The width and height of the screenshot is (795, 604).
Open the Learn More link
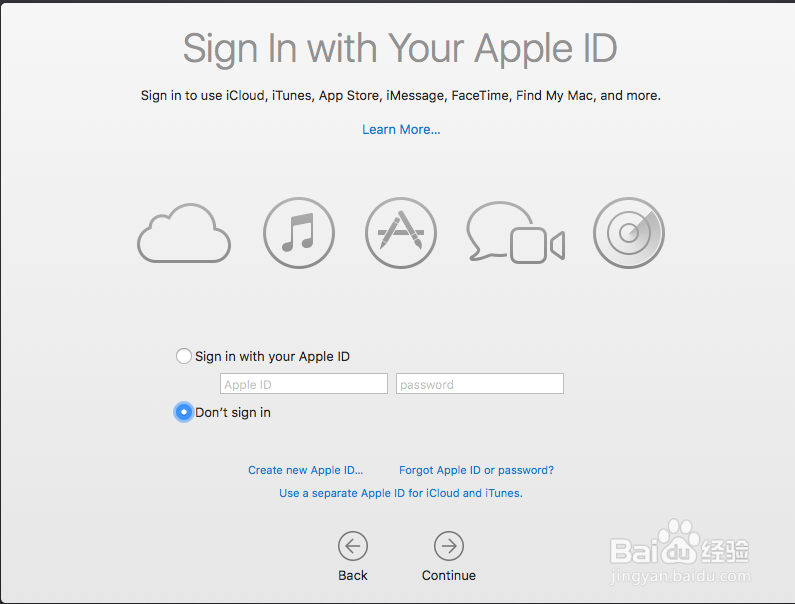coord(401,130)
